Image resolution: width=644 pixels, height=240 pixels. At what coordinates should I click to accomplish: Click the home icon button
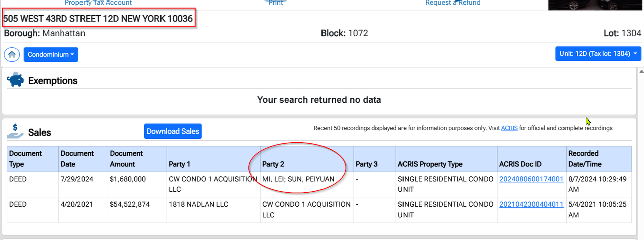click(11, 54)
